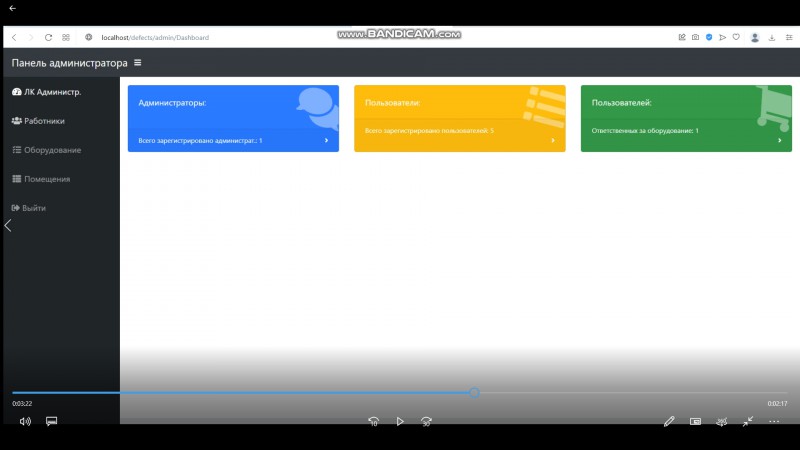Toggle the video player volume icon

coord(25,421)
